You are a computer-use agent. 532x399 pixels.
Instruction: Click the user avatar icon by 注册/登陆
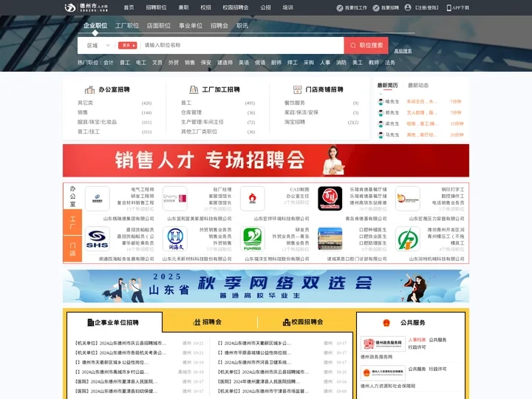click(408, 7)
